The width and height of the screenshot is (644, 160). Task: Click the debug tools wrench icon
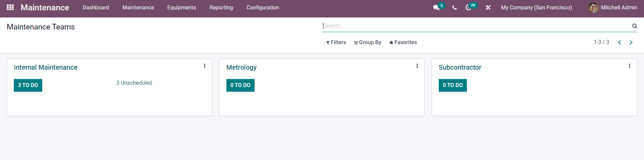click(x=488, y=7)
